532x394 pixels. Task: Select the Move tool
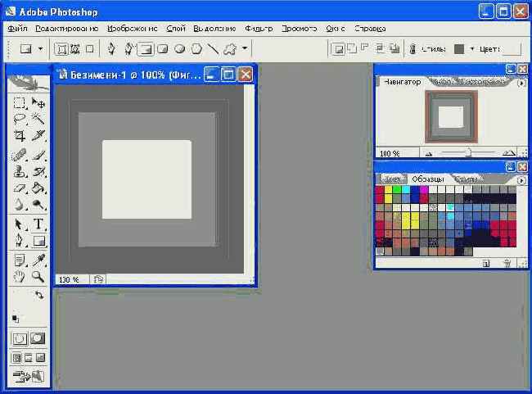coord(38,102)
